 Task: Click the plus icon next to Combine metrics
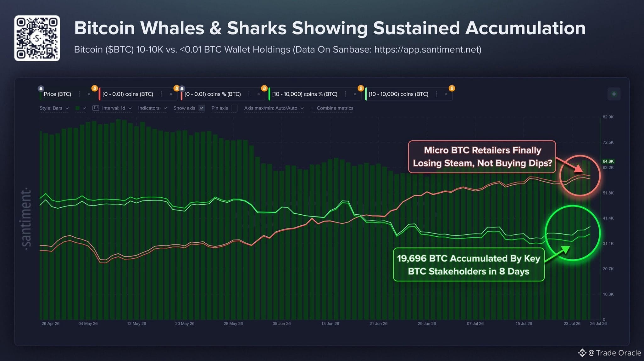click(x=312, y=108)
